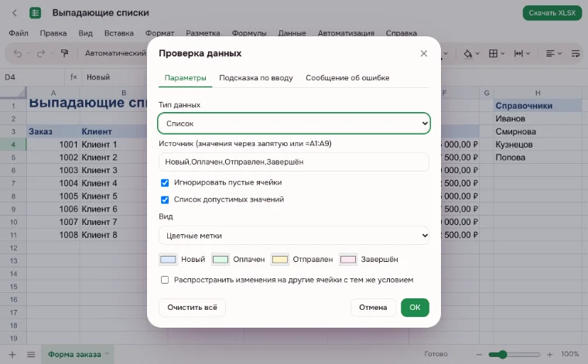
Task: Click row header 12
Action: pyautogui.click(x=13, y=248)
